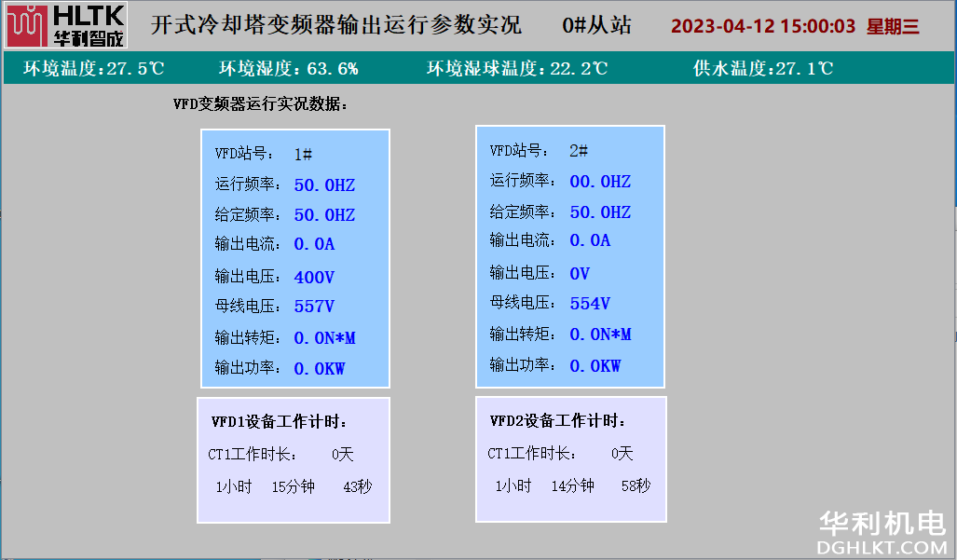Click the VFD1设备工作计时 panel heading

pos(280,422)
